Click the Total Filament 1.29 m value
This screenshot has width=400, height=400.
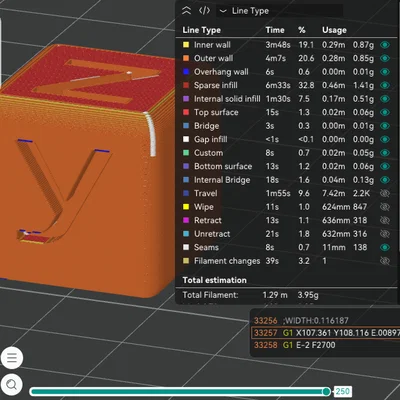coord(275,295)
